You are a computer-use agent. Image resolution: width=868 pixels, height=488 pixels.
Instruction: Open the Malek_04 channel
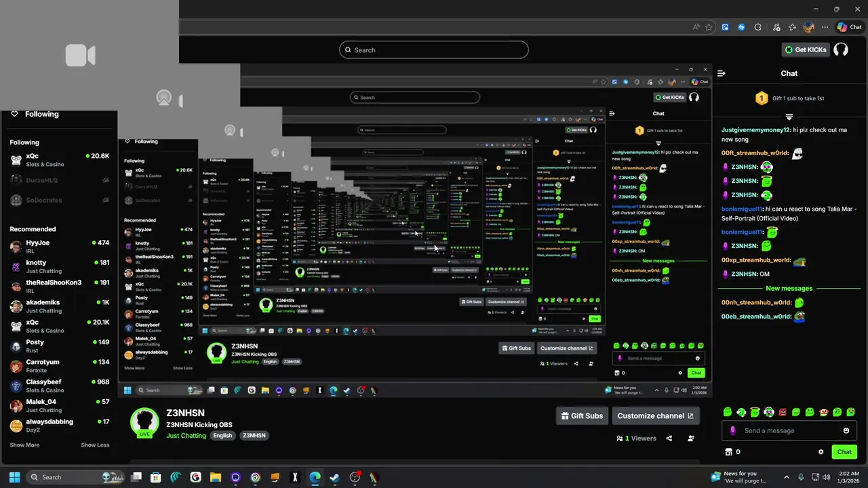pos(59,405)
